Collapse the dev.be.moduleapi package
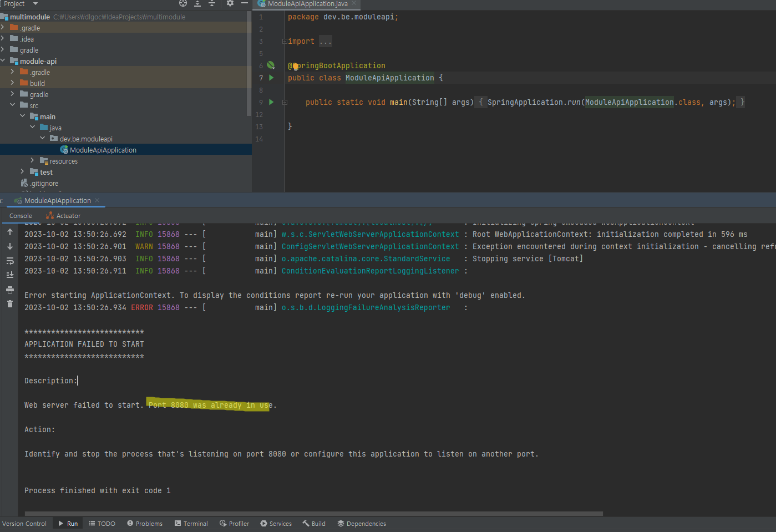Screen dimensions: 776x532 43,139
